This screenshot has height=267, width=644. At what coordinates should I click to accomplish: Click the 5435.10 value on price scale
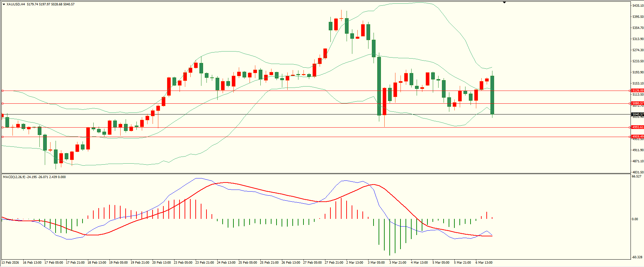coord(638,6)
